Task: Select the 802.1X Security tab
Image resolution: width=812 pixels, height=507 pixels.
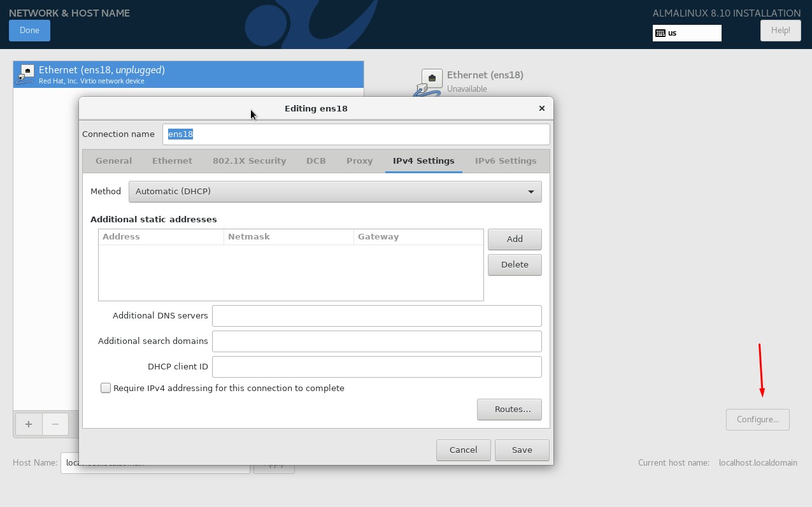Action: 249,161
